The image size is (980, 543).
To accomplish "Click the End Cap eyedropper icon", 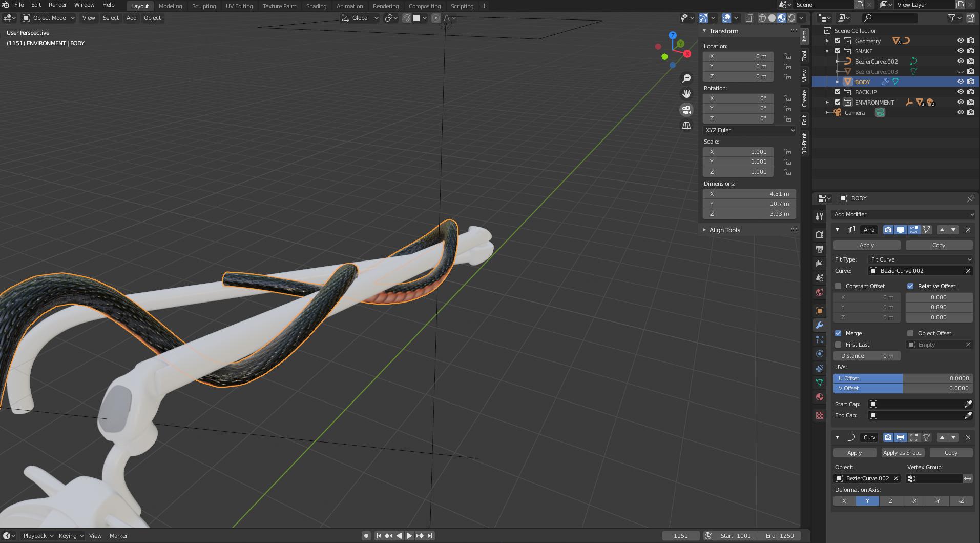I will coord(968,415).
